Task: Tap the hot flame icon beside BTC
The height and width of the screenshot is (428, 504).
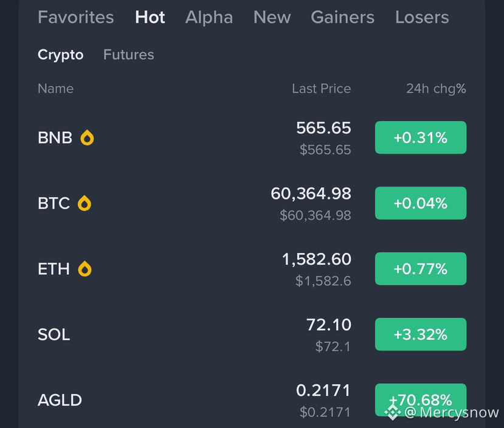Action: 85,203
